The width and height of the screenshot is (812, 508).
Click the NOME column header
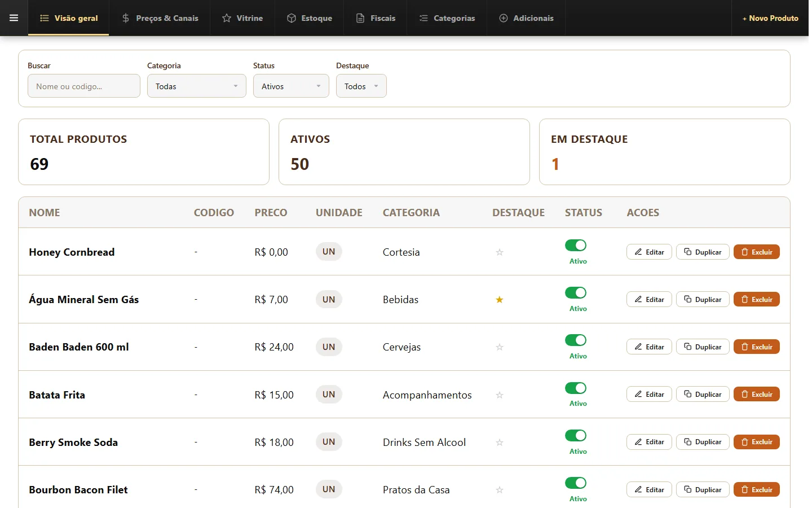45,213
